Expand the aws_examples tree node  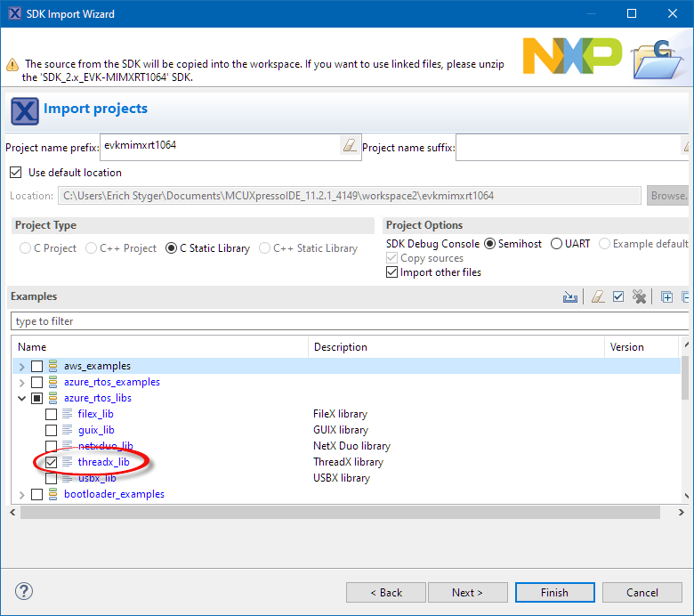click(x=22, y=366)
